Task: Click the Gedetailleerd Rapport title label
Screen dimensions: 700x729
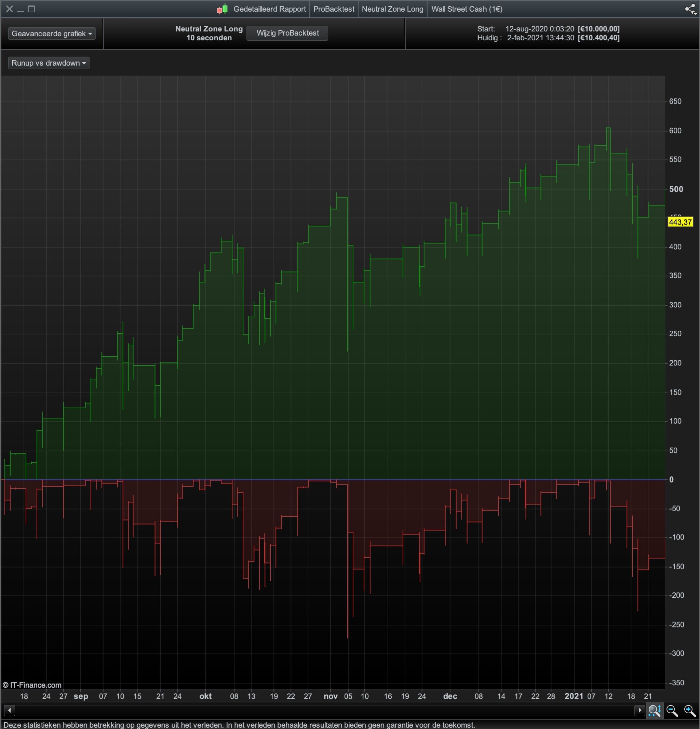Action: point(270,9)
